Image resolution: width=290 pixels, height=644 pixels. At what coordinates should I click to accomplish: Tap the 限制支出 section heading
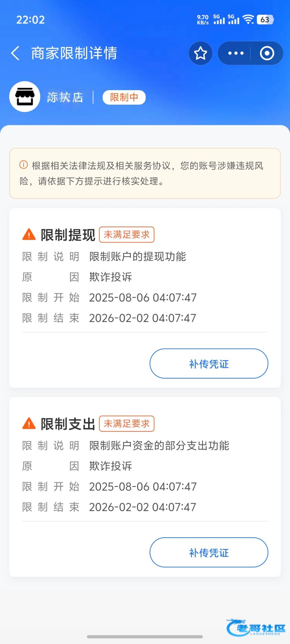click(x=68, y=424)
